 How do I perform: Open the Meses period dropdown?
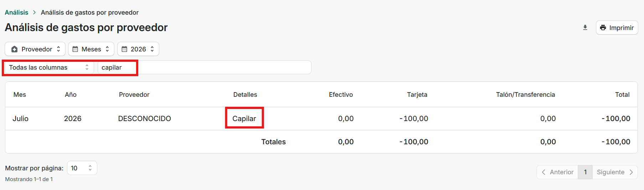tap(91, 49)
